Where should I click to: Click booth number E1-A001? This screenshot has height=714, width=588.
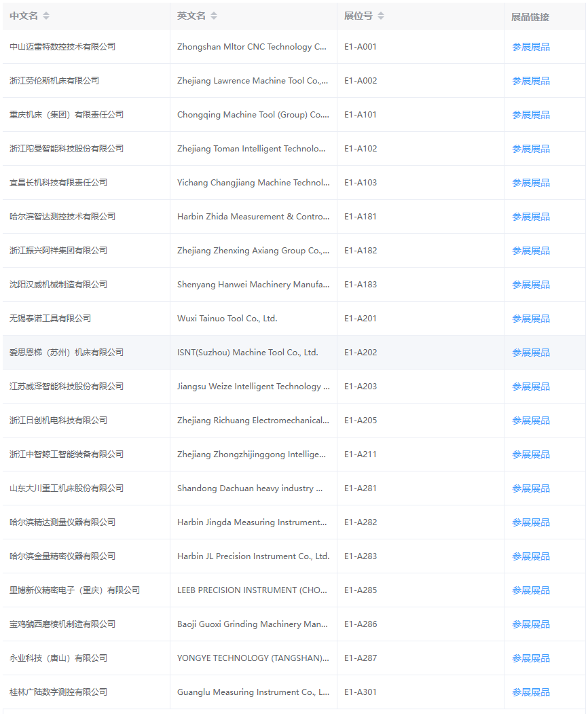point(361,46)
